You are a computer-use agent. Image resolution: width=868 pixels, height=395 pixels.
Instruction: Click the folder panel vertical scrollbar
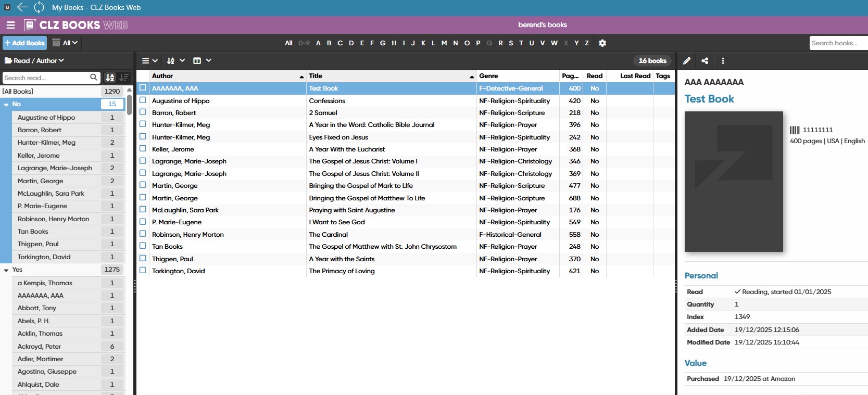[x=129, y=104]
